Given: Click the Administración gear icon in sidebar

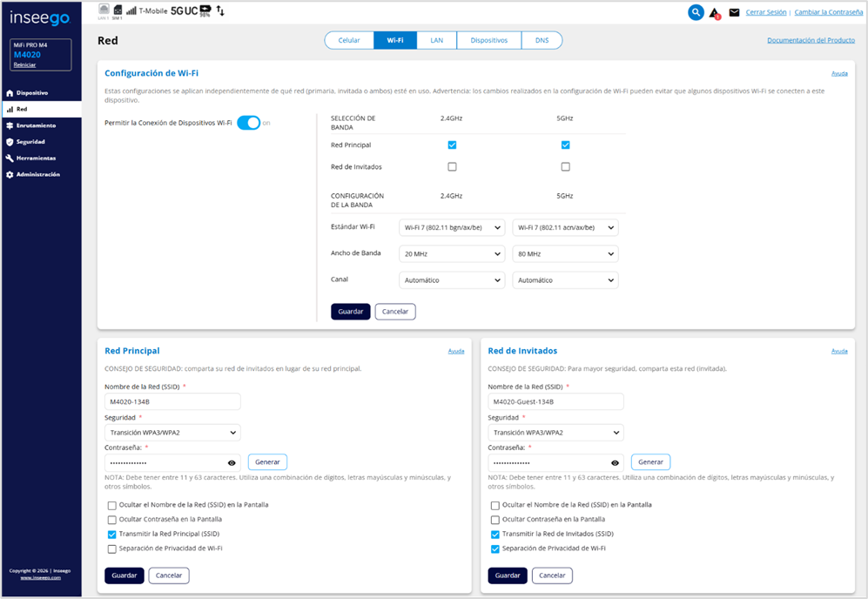Looking at the screenshot, I should pyautogui.click(x=10, y=175).
